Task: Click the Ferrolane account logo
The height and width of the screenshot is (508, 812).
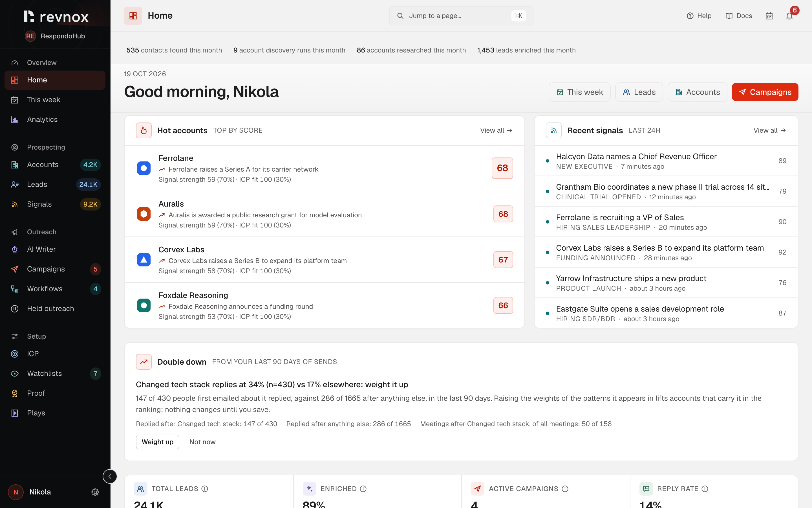Action: tap(144, 168)
